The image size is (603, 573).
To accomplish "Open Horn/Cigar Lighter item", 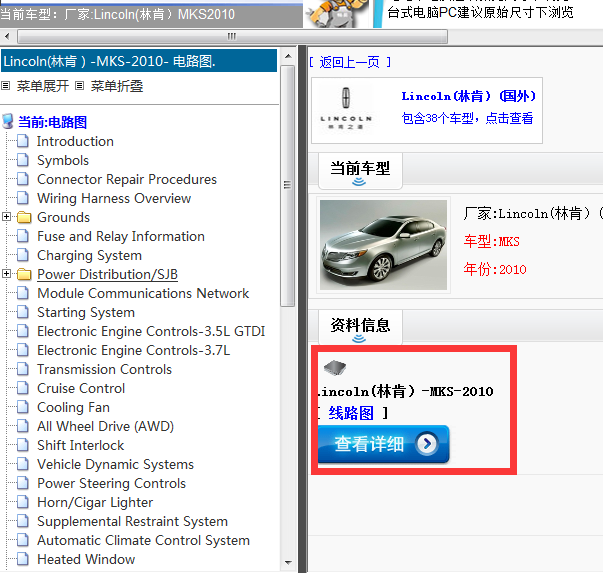I will point(95,502).
